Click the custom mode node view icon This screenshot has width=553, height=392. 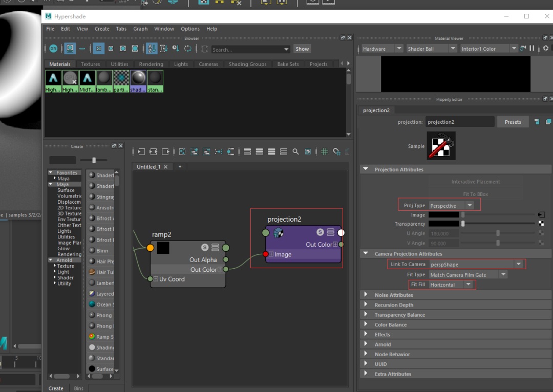point(284,151)
